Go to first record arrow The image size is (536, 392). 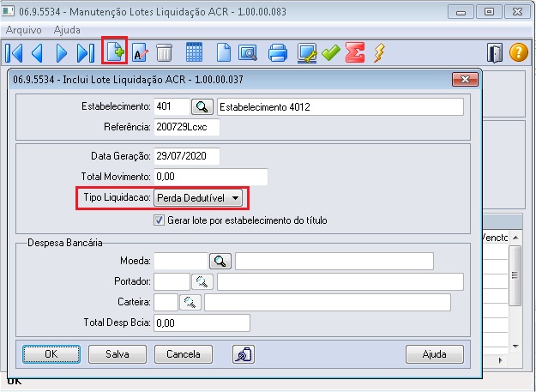click(14, 53)
